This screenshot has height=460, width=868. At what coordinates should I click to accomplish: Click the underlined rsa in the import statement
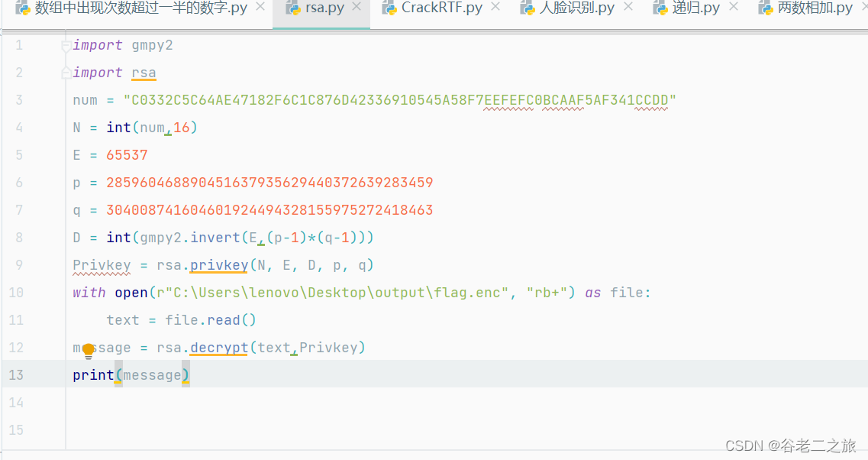144,72
